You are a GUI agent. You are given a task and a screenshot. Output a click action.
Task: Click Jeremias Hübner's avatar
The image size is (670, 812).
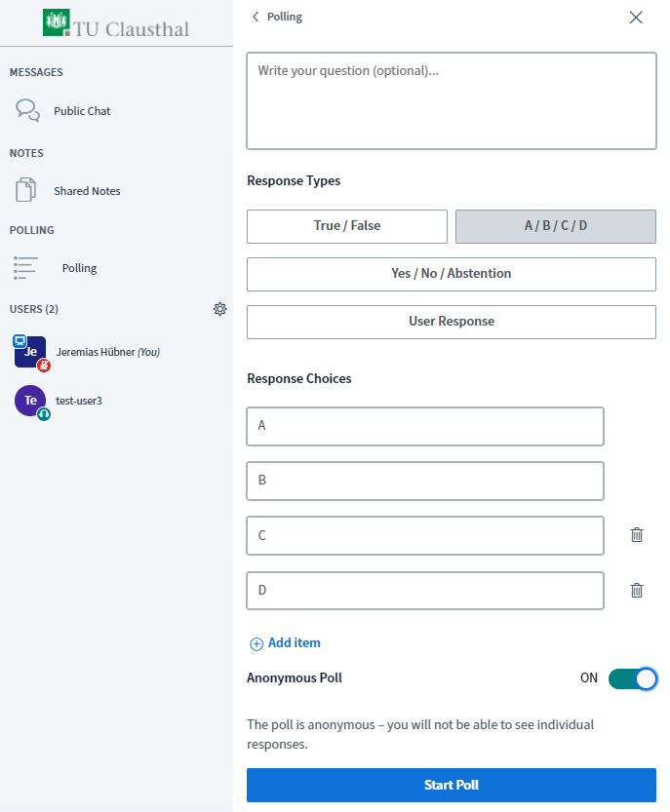pos(30,352)
